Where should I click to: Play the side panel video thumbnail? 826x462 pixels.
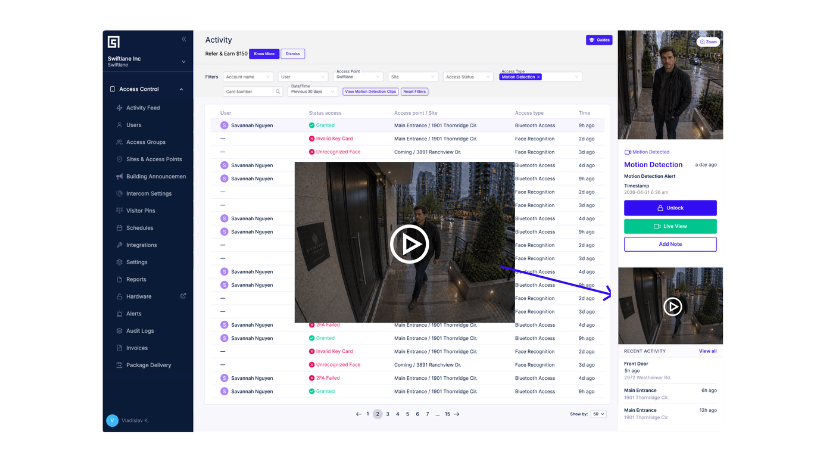(672, 307)
